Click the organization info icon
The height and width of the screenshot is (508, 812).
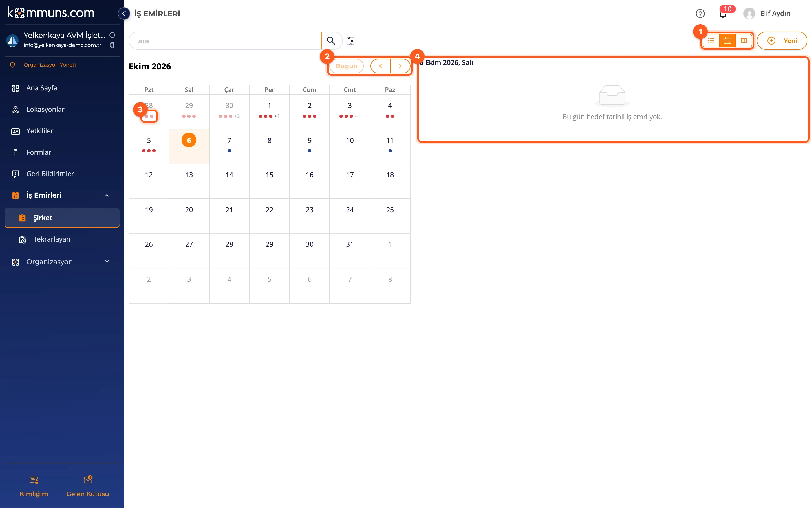[112, 35]
